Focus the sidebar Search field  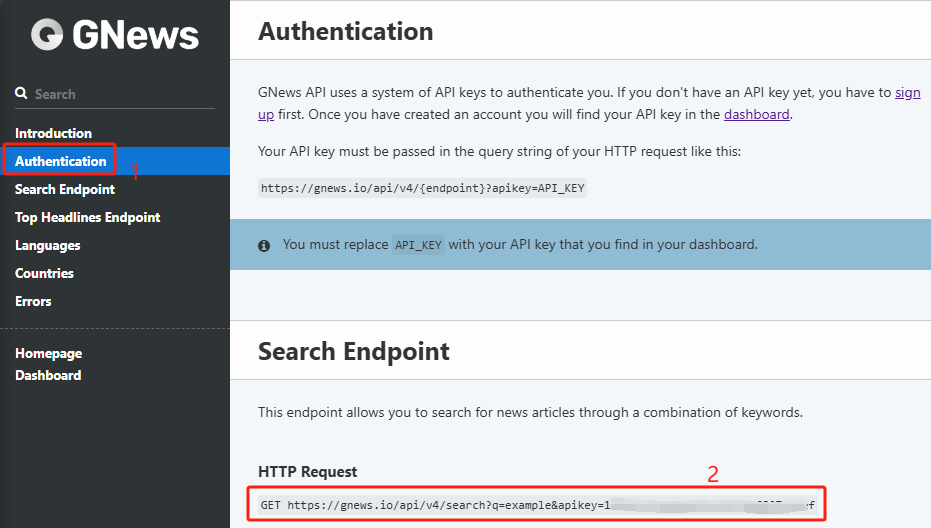point(115,94)
